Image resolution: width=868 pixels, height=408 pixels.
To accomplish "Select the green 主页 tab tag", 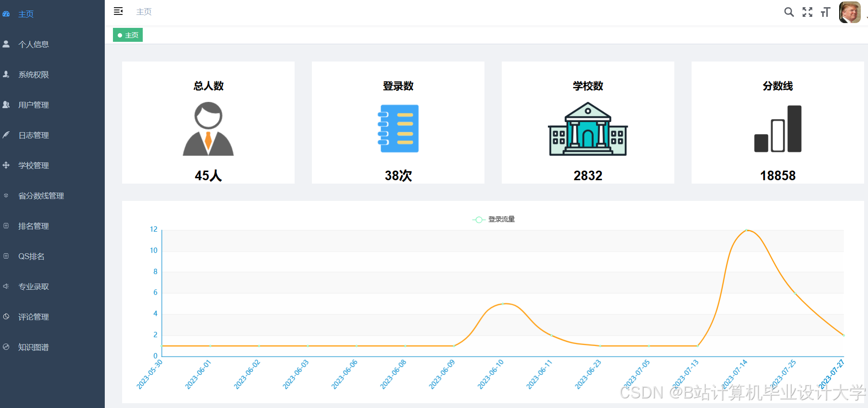I will (128, 35).
